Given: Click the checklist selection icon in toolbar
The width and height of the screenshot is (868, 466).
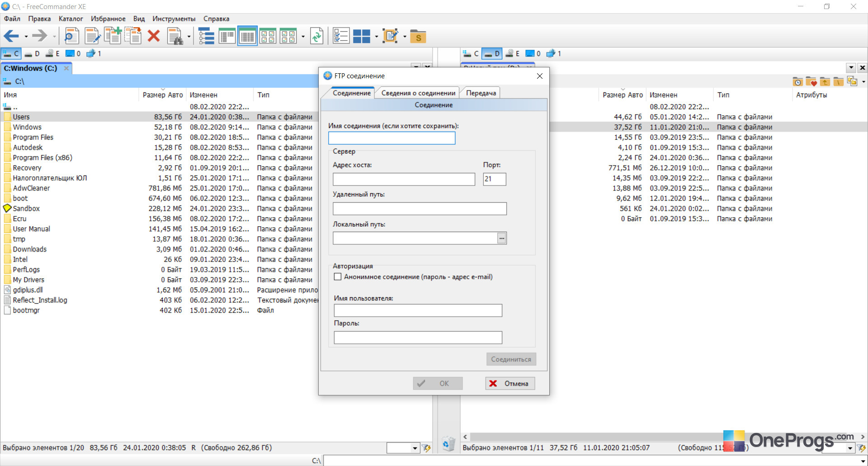Looking at the screenshot, I should [341, 36].
